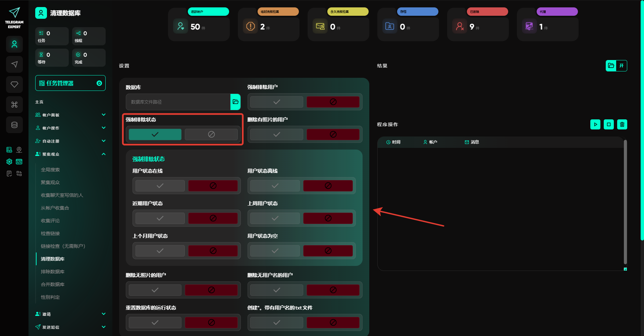Viewport: 644px width, 336px height.
Task: Click the diamond icon in left sidebar
Action: (x=14, y=85)
